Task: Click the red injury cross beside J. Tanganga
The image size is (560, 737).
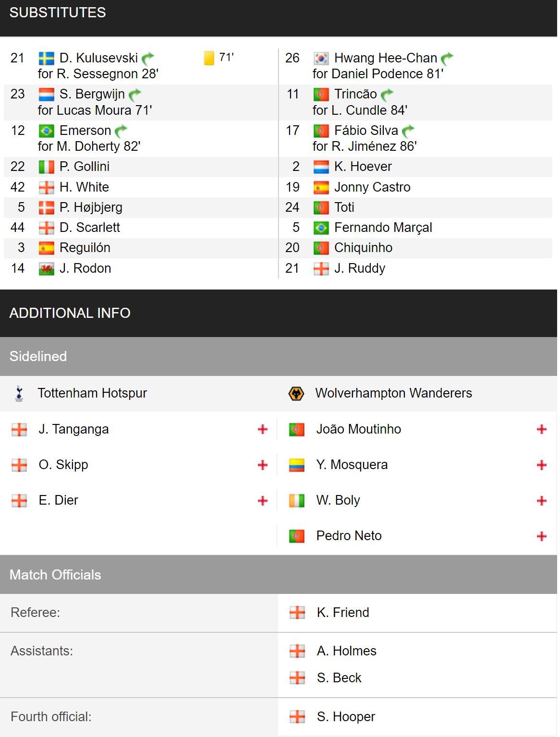Action: point(263,429)
